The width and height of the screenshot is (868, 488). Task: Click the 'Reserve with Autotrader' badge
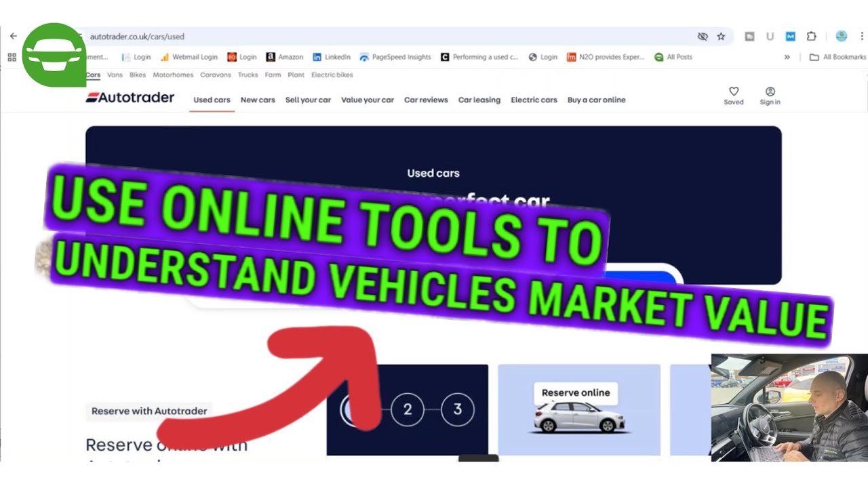coord(149,411)
